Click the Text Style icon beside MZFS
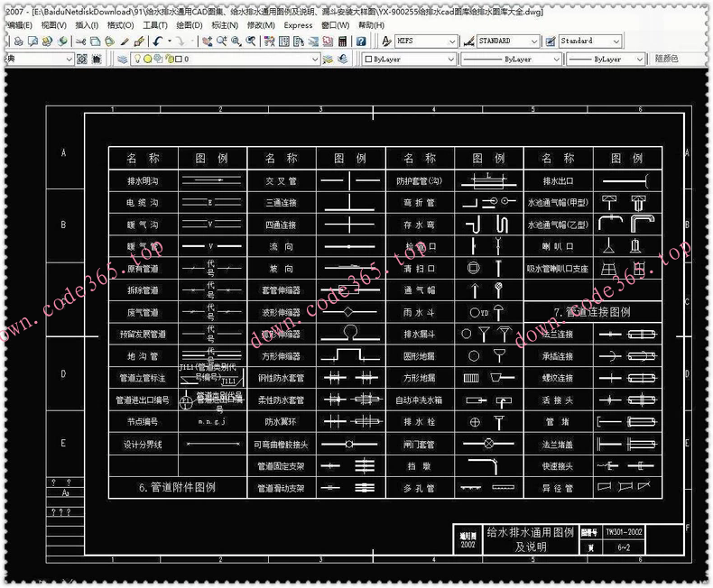The width and height of the screenshot is (713, 588). point(386,41)
